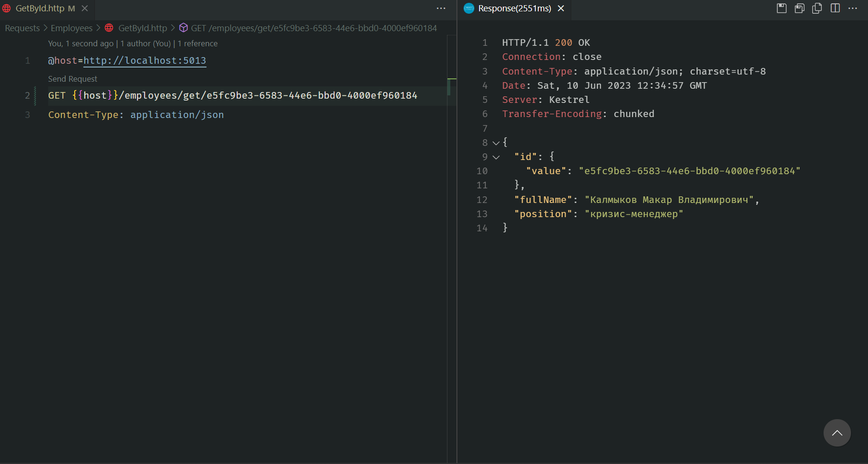Click the 'Transfer-Encoding: chunked' line
Viewport: 868px width, 464px height.
(x=578, y=114)
